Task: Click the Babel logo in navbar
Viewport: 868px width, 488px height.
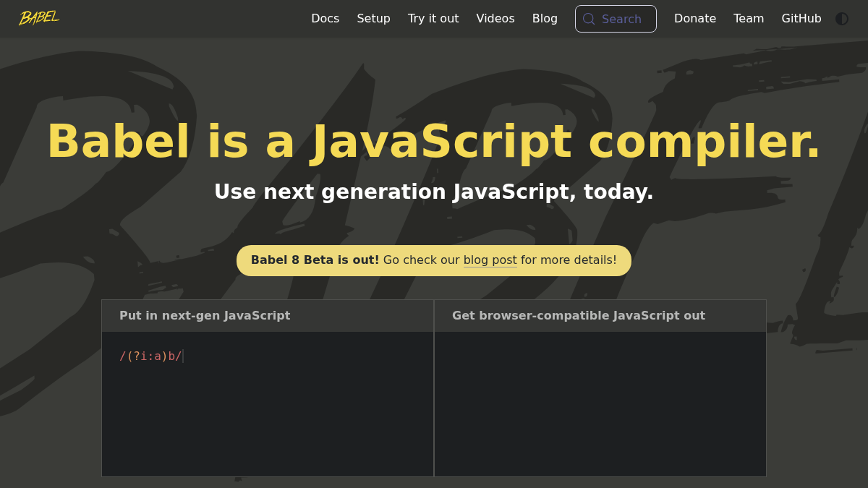Action: coord(39,18)
